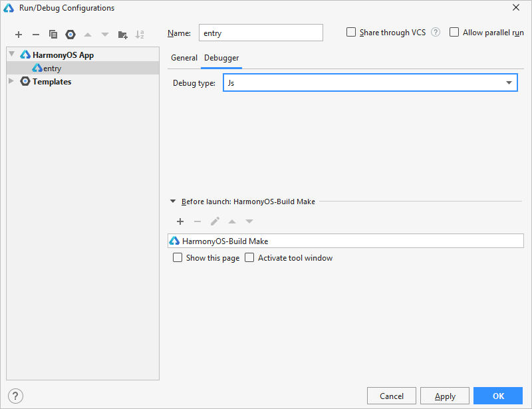Enable Share through VCS checkbox
This screenshot has width=532, height=409.
[351, 32]
